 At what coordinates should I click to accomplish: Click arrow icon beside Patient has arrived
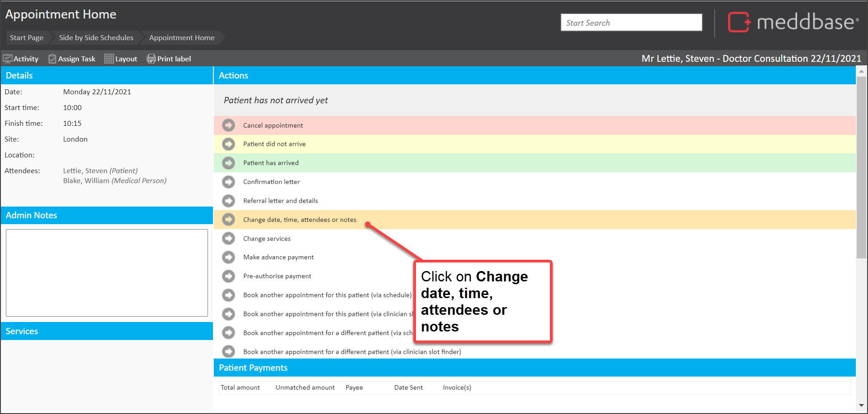click(229, 163)
